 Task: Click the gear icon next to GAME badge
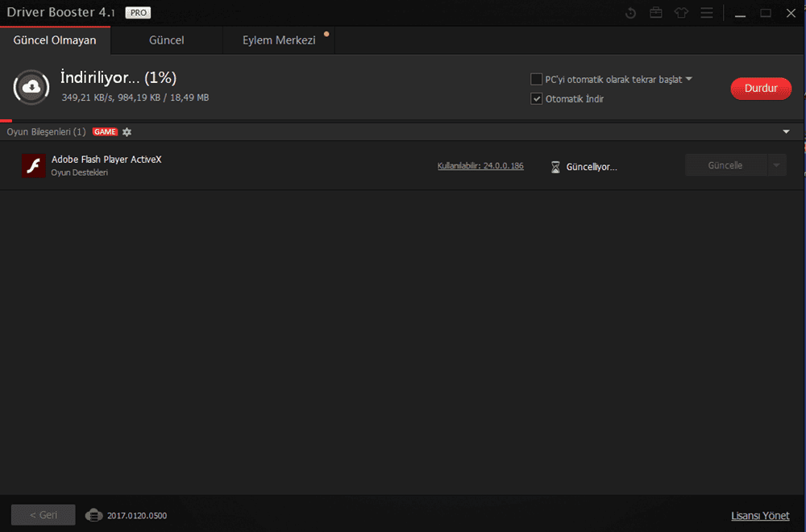click(127, 131)
